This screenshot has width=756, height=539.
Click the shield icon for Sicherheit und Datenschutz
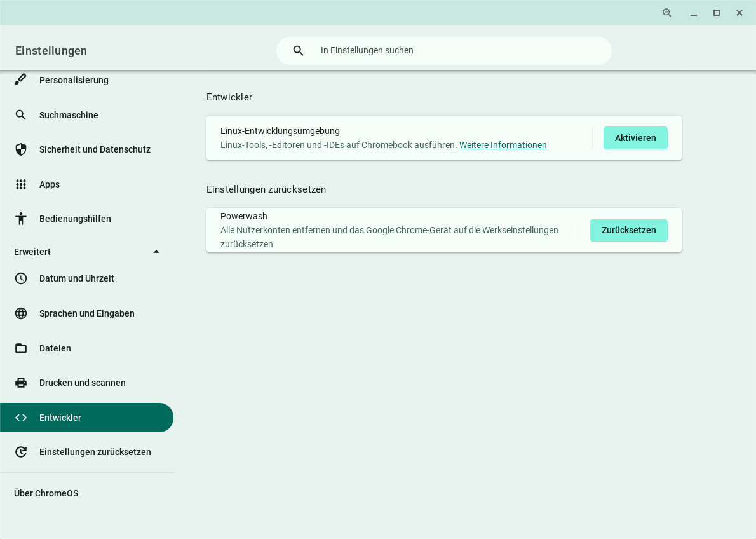tap(21, 149)
